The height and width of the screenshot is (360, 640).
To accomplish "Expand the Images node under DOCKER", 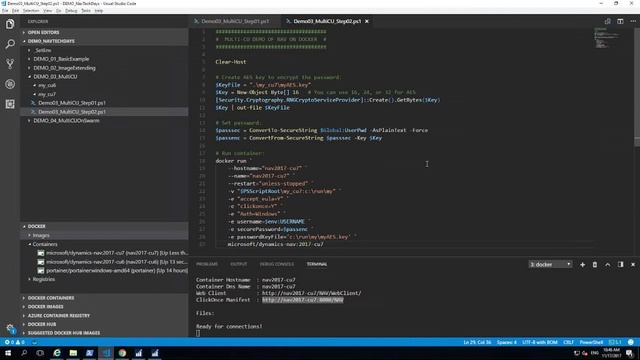I will pos(41,236).
